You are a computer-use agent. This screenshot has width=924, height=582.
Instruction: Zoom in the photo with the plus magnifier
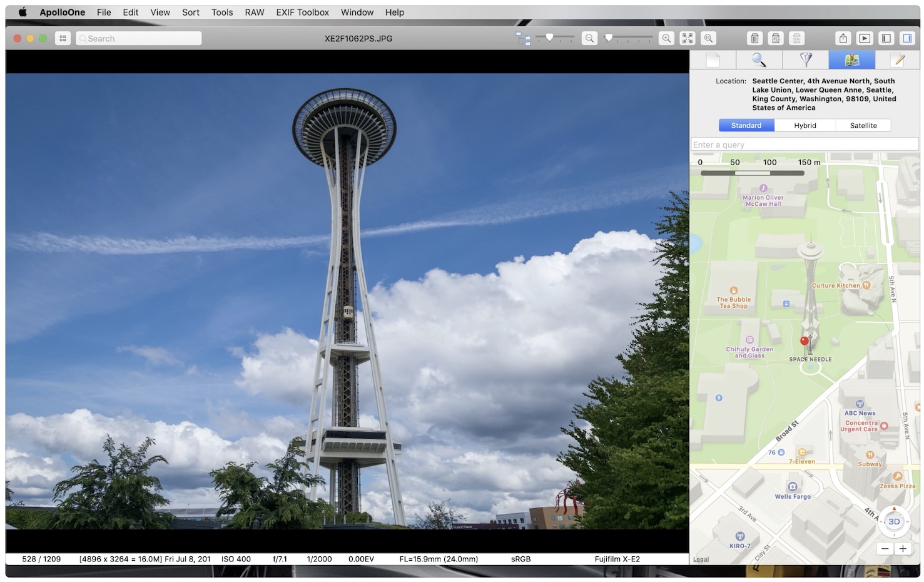point(667,38)
